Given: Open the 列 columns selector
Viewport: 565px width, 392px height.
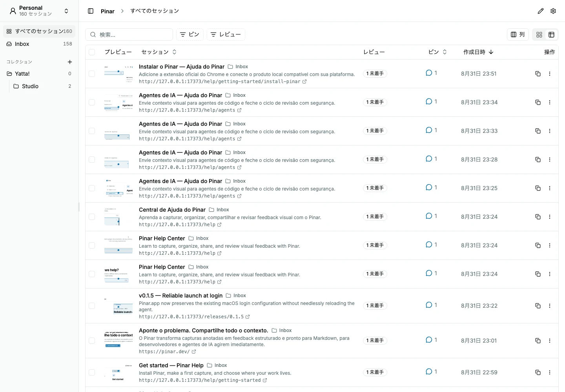Looking at the screenshot, I should (518, 34).
